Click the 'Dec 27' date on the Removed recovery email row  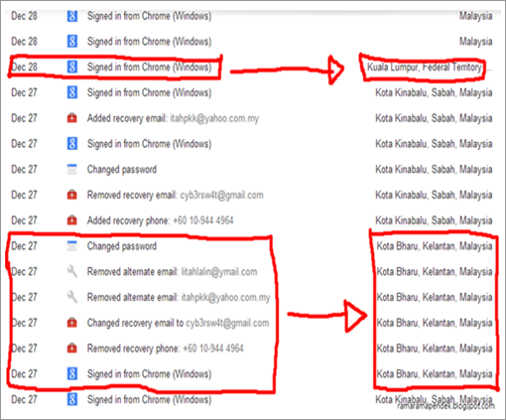pyautogui.click(x=24, y=195)
